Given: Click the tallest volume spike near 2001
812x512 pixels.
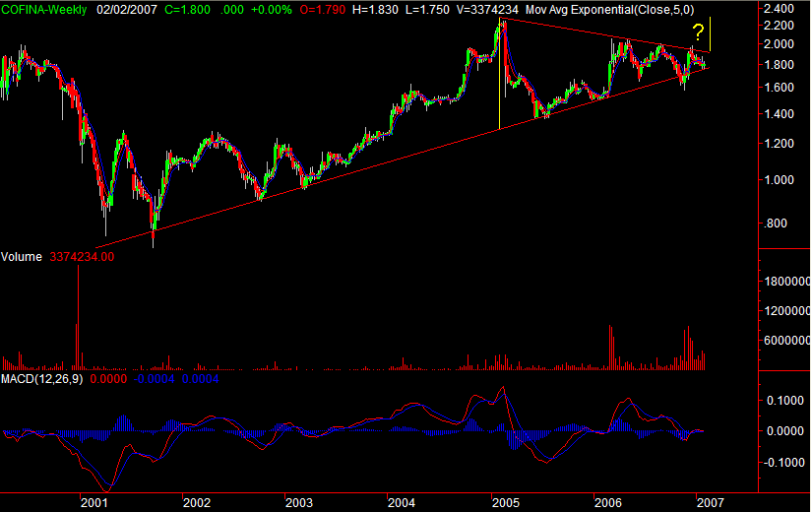Looking at the screenshot, I should click(79, 317).
